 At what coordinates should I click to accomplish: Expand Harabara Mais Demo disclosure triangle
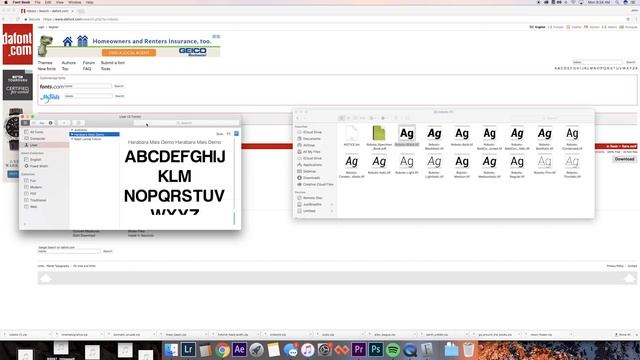pyautogui.click(x=72, y=134)
